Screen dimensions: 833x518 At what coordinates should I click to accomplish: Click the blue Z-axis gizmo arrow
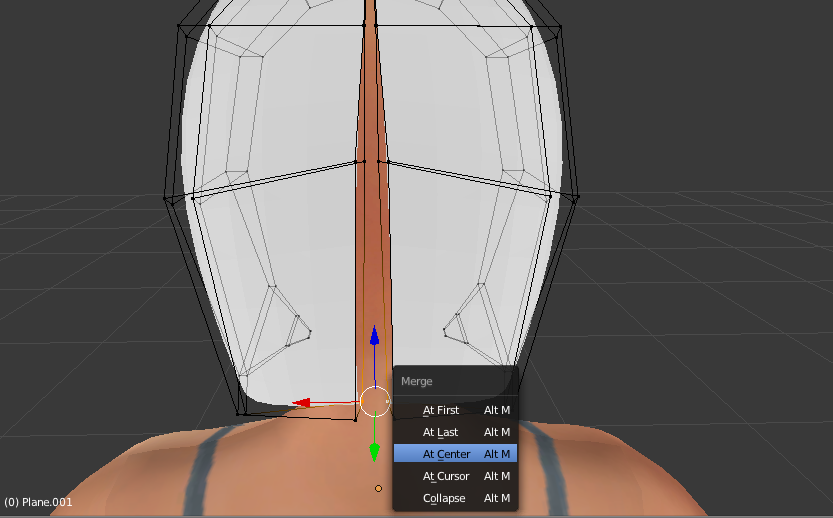tap(375, 336)
